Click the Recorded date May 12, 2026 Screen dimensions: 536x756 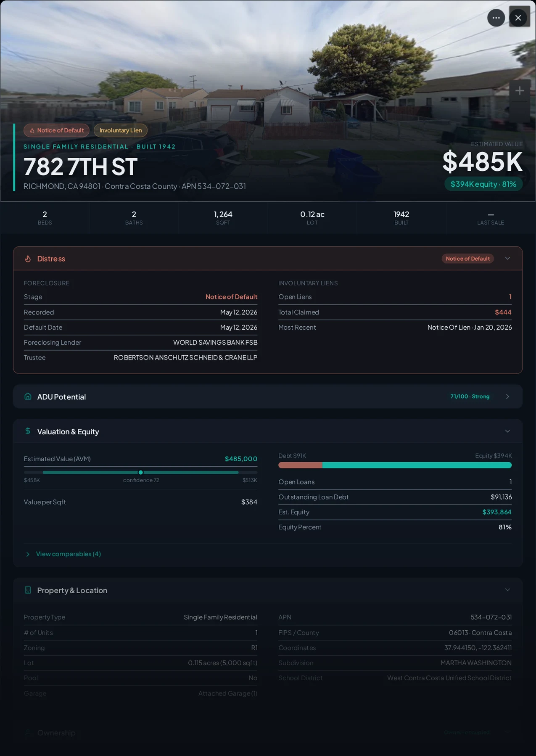point(239,312)
